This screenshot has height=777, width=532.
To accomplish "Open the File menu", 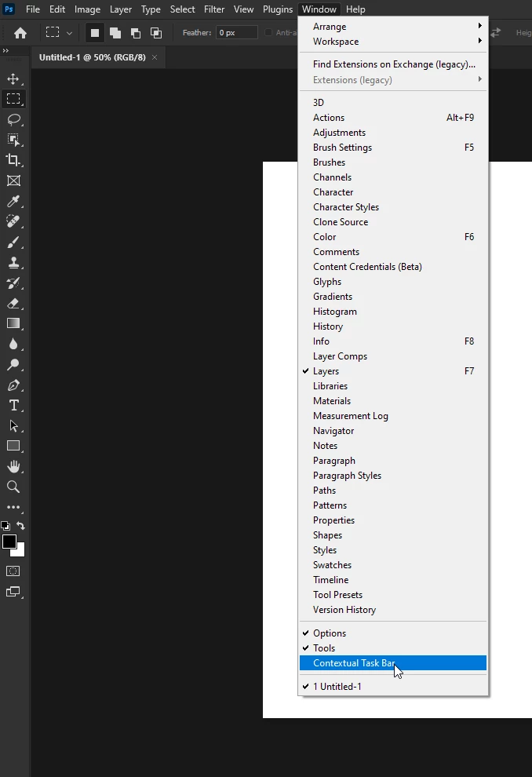I will tap(33, 9).
